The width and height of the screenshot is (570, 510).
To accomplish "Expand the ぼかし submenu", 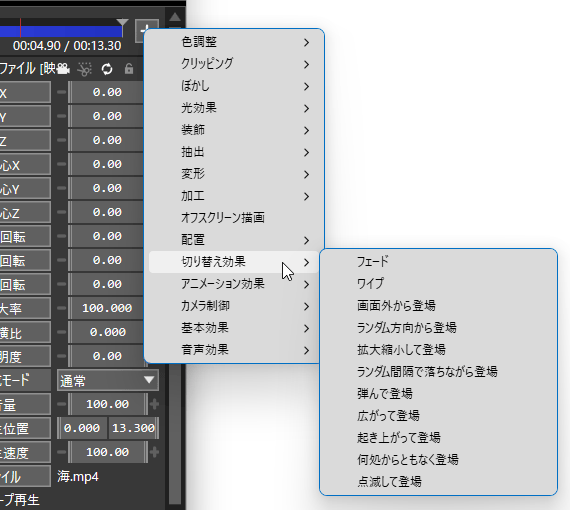I will point(234,86).
